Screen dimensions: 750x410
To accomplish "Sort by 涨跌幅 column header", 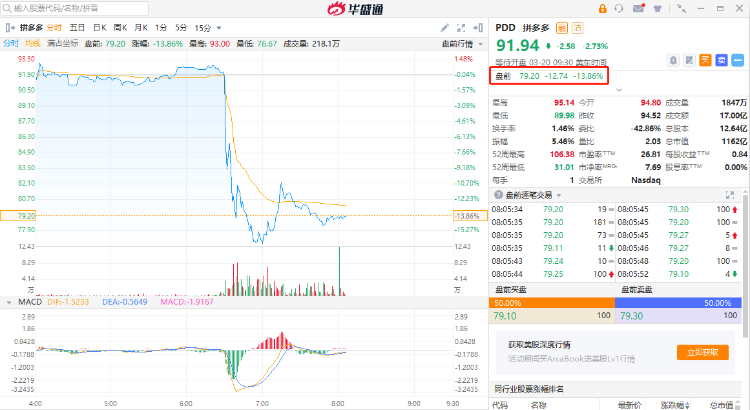I will [x=675, y=405].
